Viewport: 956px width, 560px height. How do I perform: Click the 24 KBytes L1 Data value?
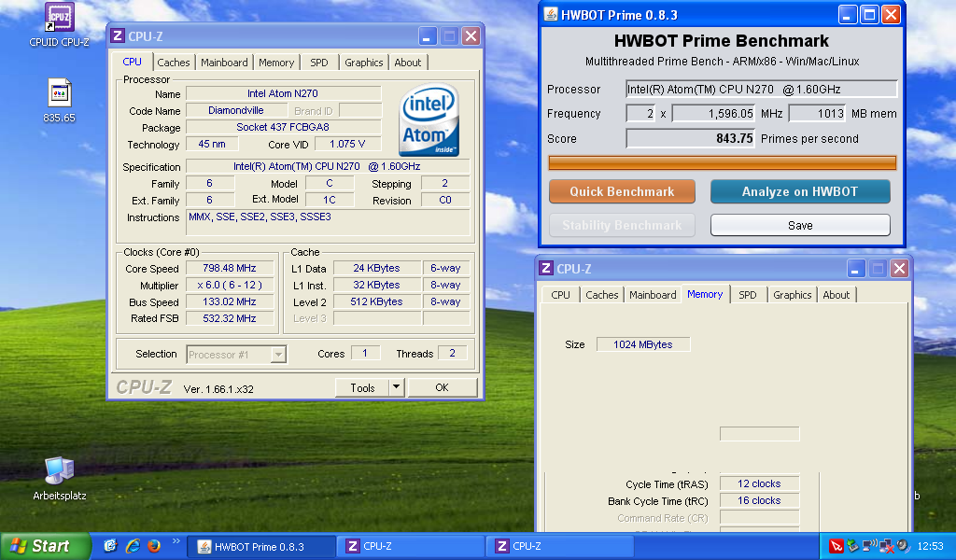pyautogui.click(x=377, y=268)
